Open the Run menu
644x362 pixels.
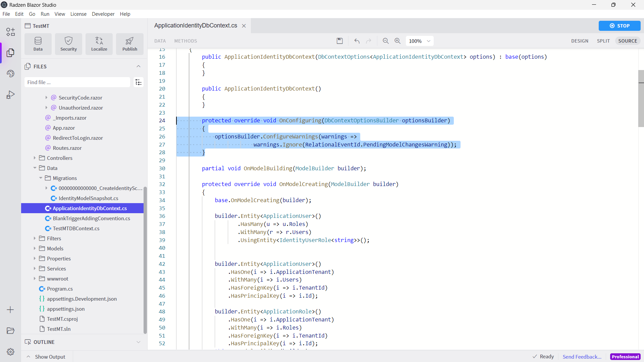(45, 14)
